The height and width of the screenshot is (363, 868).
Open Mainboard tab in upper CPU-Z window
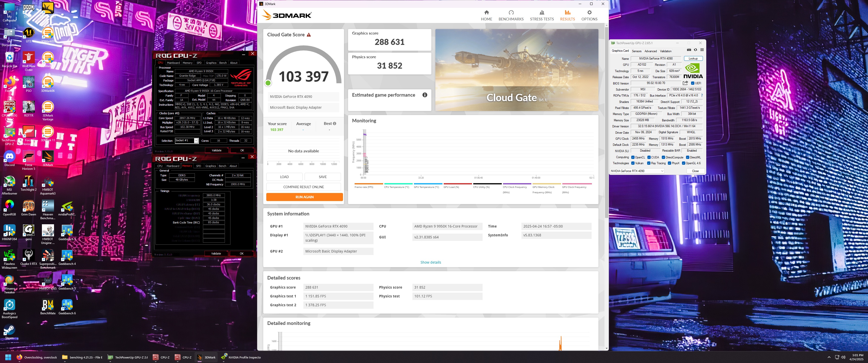pos(173,63)
